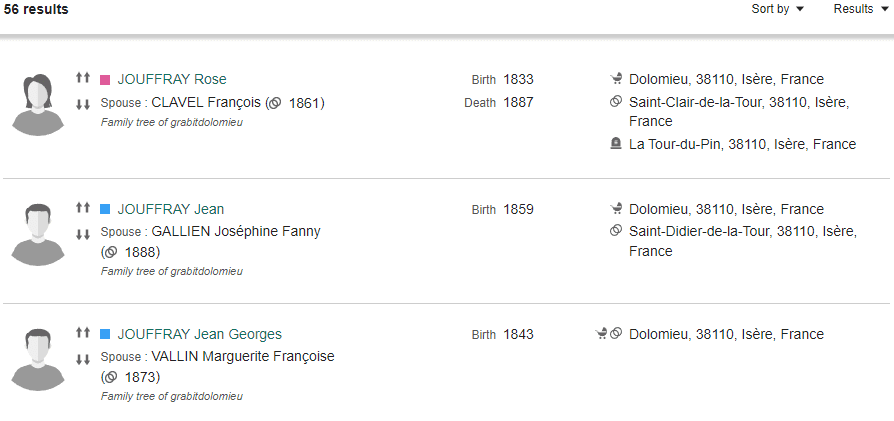The height and width of the screenshot is (421, 894).
Task: Click descendants down-arrows icon for JOUFFRAY Jean
Action: [x=83, y=234]
